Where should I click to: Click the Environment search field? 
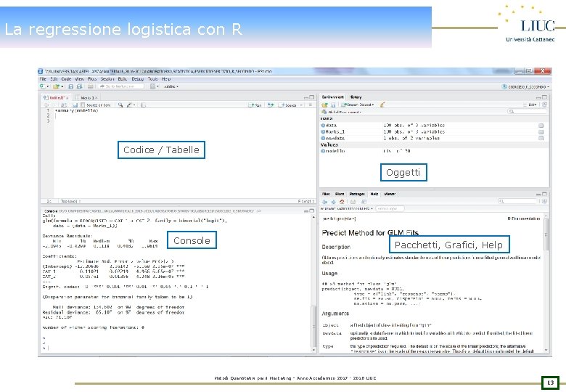click(x=527, y=112)
